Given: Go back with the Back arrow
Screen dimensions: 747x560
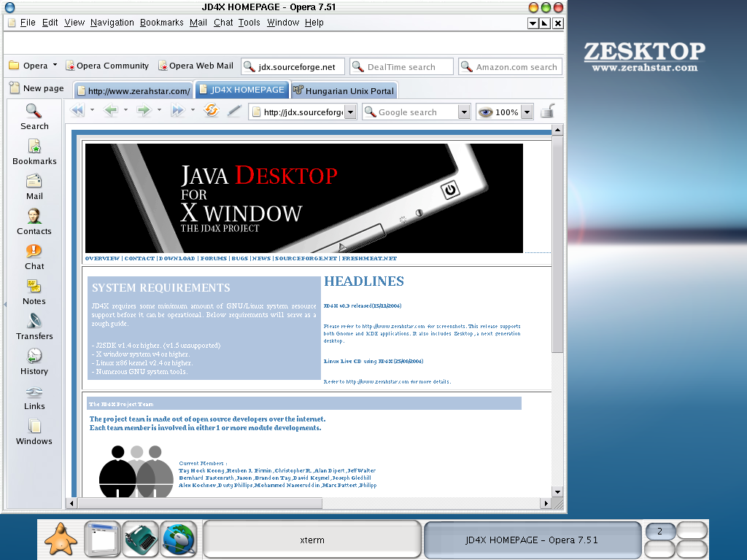Looking at the screenshot, I should click(111, 111).
